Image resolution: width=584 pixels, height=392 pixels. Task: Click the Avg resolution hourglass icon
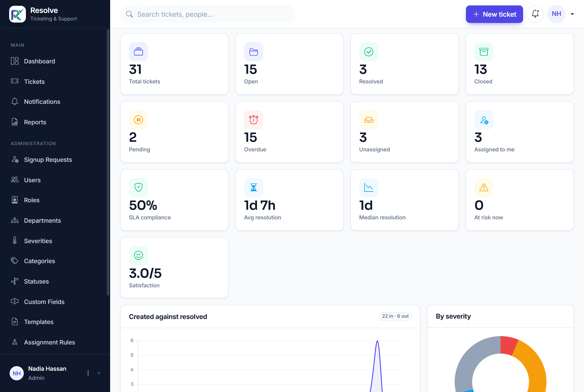pos(253,187)
